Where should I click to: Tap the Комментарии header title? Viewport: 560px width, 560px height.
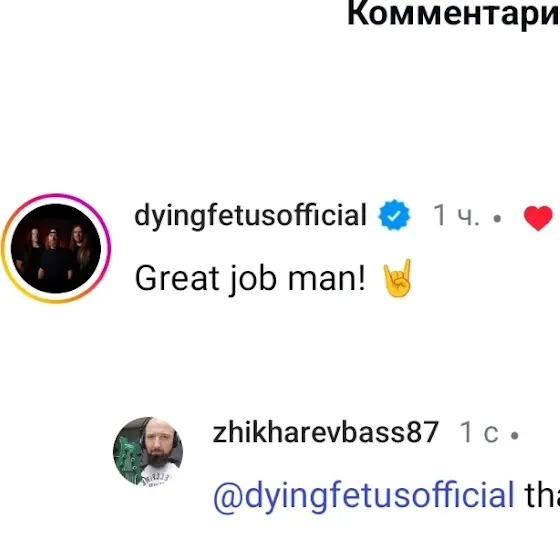tap(453, 14)
